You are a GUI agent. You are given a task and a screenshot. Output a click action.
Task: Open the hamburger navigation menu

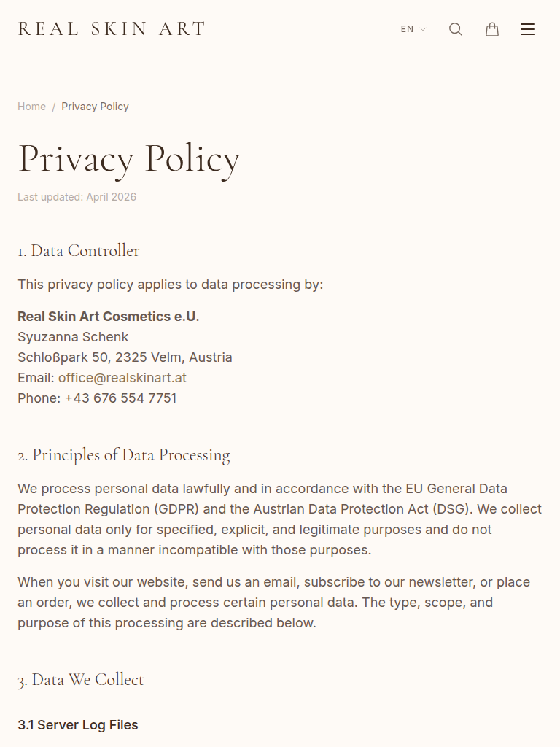(x=528, y=29)
